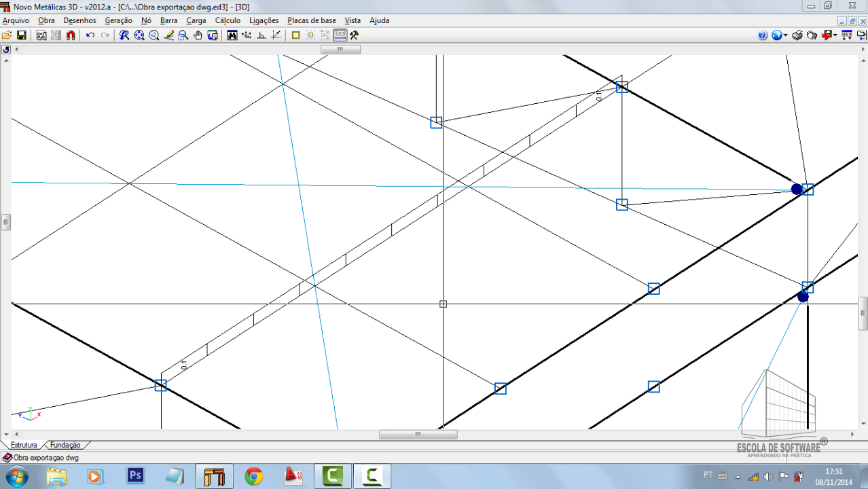Toggle the yellow square outline view button
Image resolution: width=868 pixels, height=489 pixels.
(x=296, y=35)
